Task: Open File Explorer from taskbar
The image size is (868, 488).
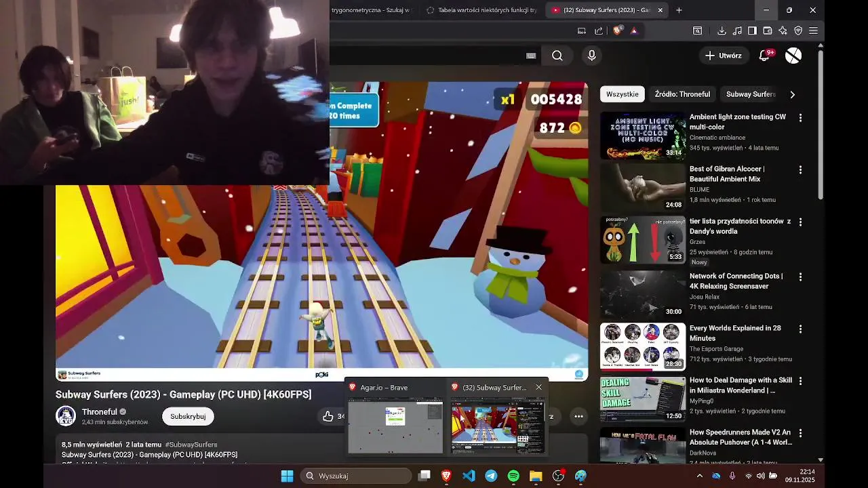Action: point(536,476)
